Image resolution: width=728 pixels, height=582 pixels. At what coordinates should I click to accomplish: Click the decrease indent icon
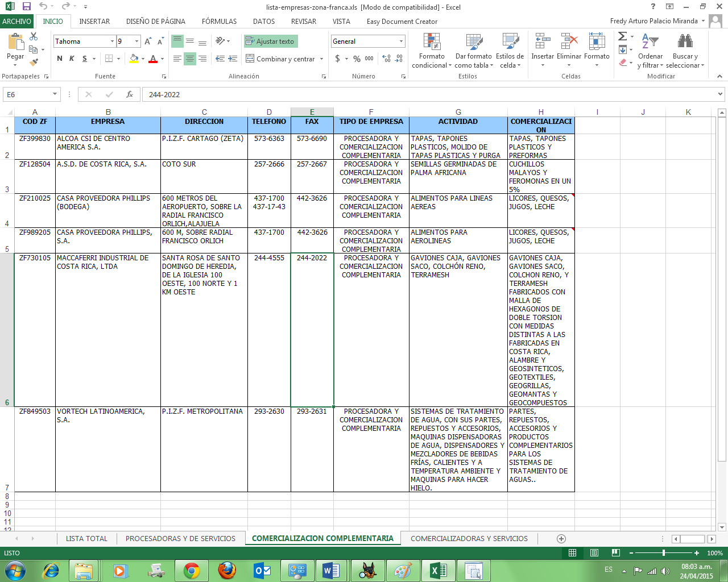[x=220, y=59]
